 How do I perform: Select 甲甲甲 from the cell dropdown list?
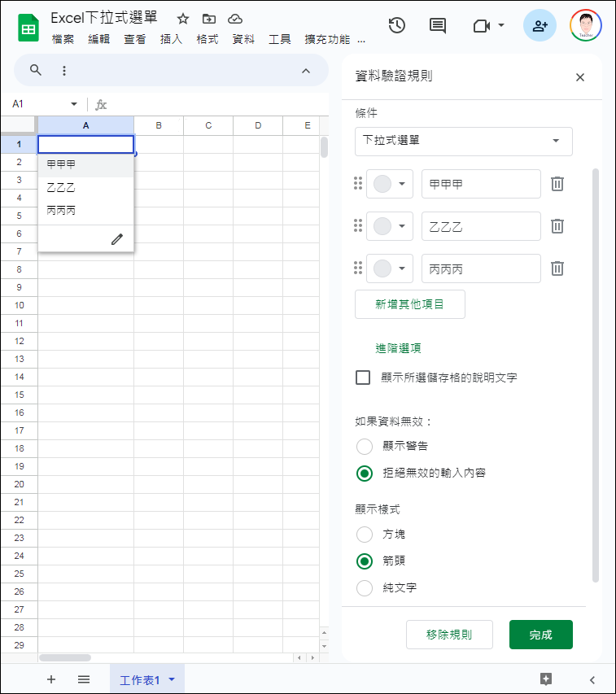pos(86,165)
